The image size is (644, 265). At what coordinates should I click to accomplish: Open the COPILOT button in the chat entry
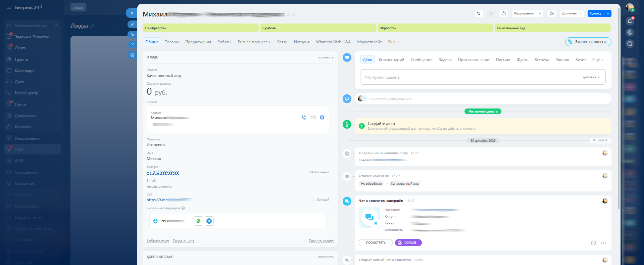[408, 243]
